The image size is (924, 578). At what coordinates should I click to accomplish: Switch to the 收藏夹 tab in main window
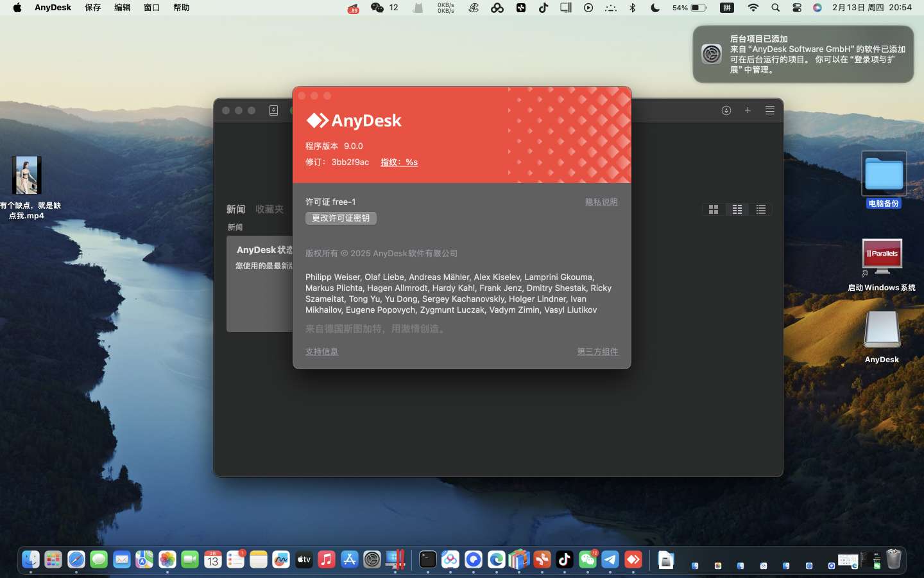click(x=269, y=209)
